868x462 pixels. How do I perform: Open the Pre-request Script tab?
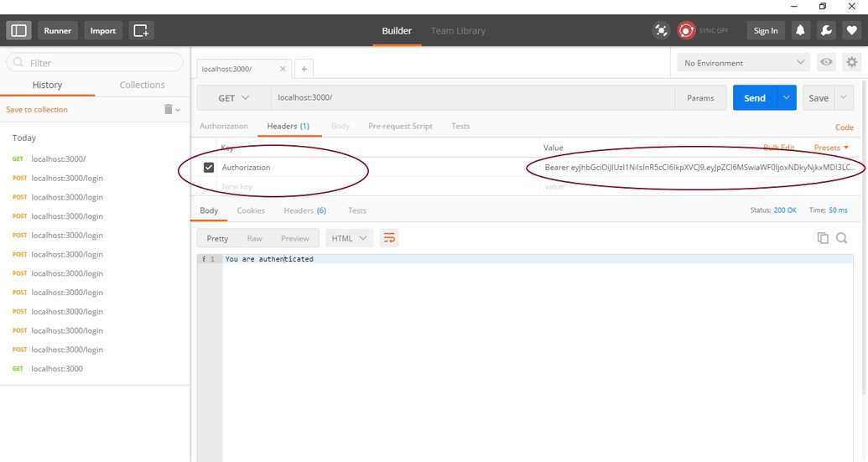[400, 126]
